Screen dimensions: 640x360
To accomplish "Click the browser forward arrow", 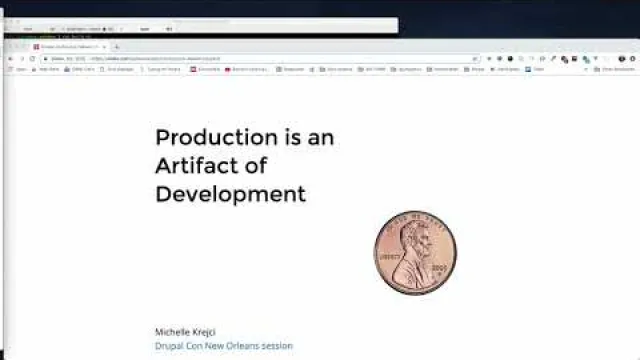I will pyautogui.click(x=22, y=59).
